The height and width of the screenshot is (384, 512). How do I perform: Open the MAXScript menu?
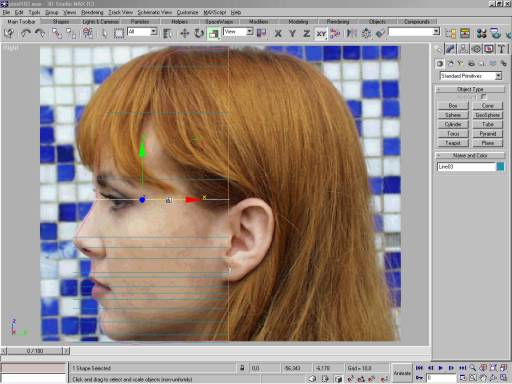point(215,12)
